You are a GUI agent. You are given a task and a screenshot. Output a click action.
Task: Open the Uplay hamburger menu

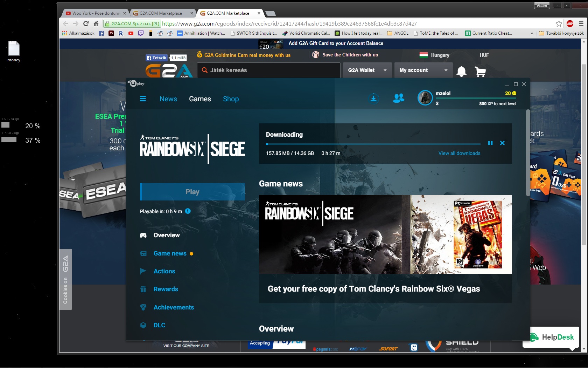pyautogui.click(x=143, y=99)
